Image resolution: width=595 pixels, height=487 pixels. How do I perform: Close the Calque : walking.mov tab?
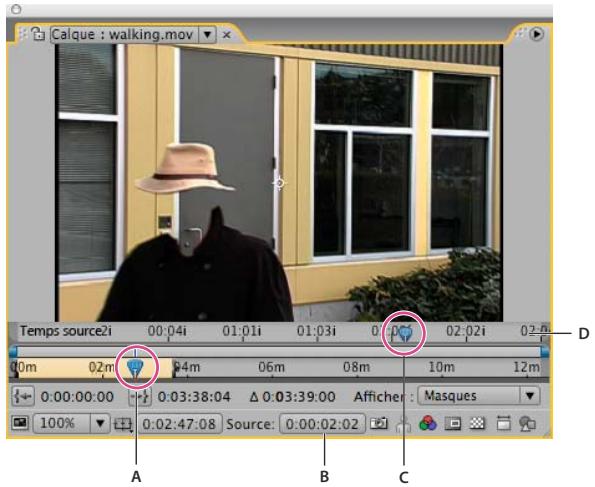pyautogui.click(x=227, y=35)
